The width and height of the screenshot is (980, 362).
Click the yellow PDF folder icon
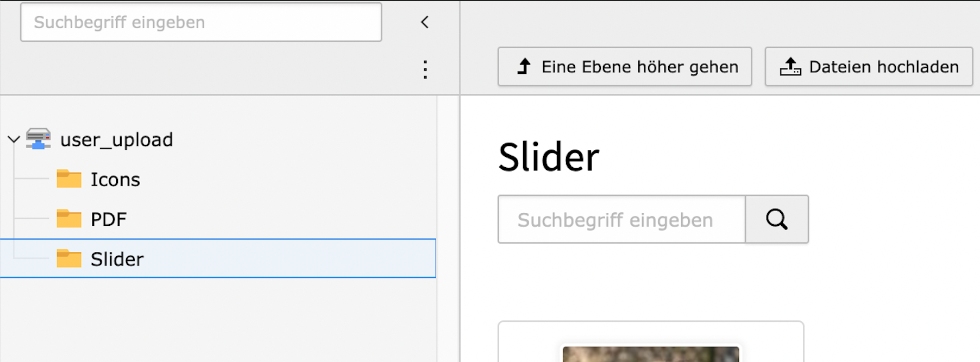click(69, 219)
